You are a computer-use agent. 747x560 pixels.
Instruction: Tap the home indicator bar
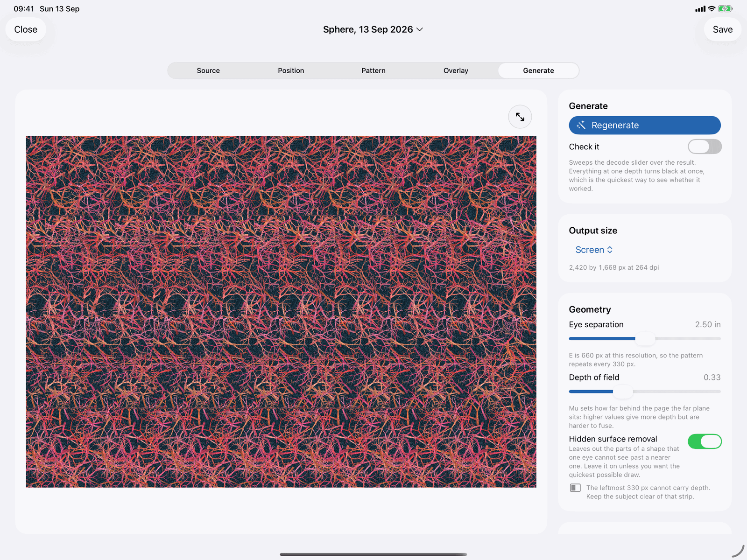(x=373, y=554)
